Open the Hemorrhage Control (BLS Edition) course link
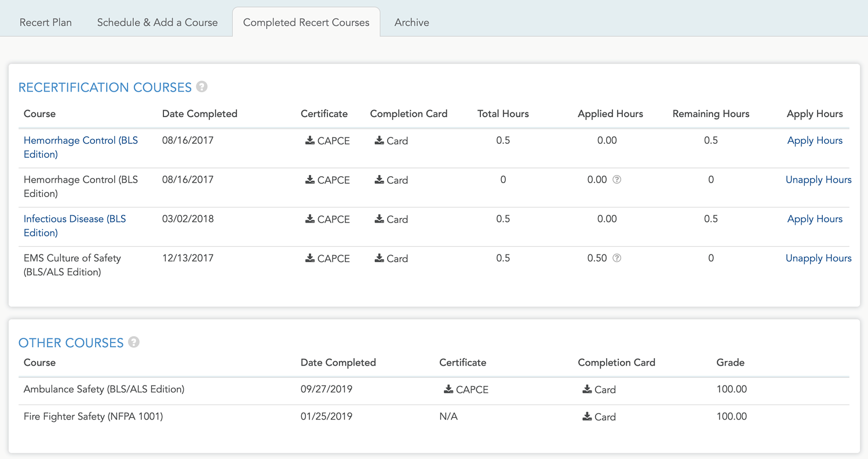This screenshot has width=868, height=459. tap(81, 147)
